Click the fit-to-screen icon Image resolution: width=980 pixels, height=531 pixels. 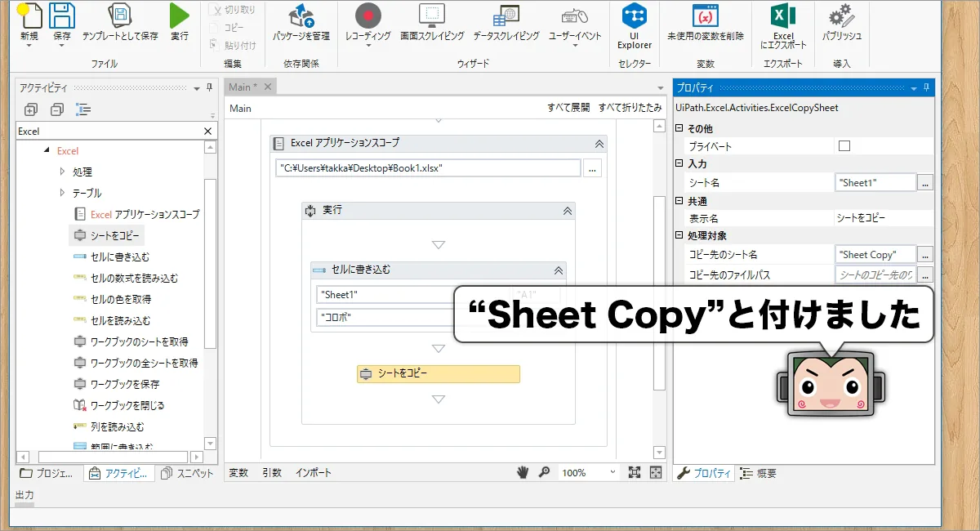[635, 472]
